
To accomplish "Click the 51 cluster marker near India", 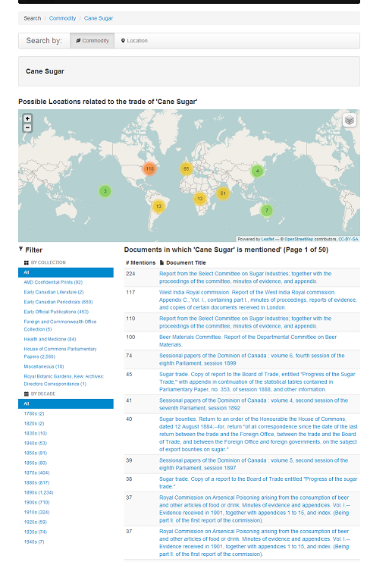I will click(x=223, y=193).
